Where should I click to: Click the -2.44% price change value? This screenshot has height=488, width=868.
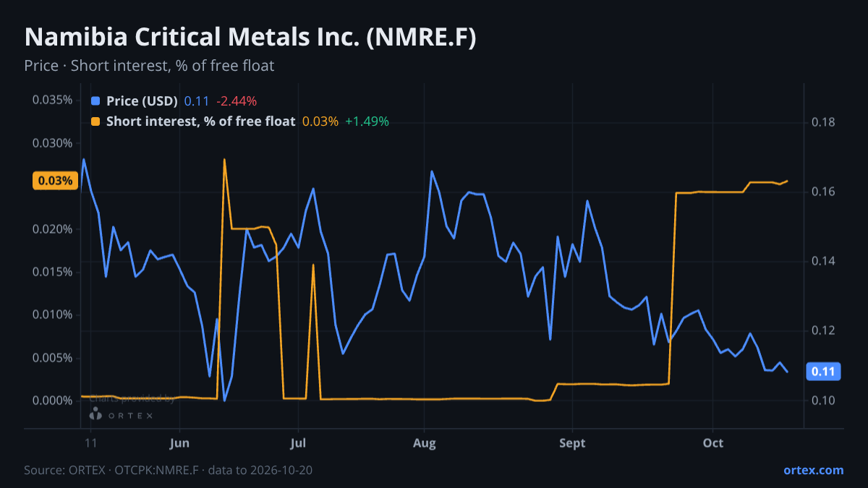237,101
